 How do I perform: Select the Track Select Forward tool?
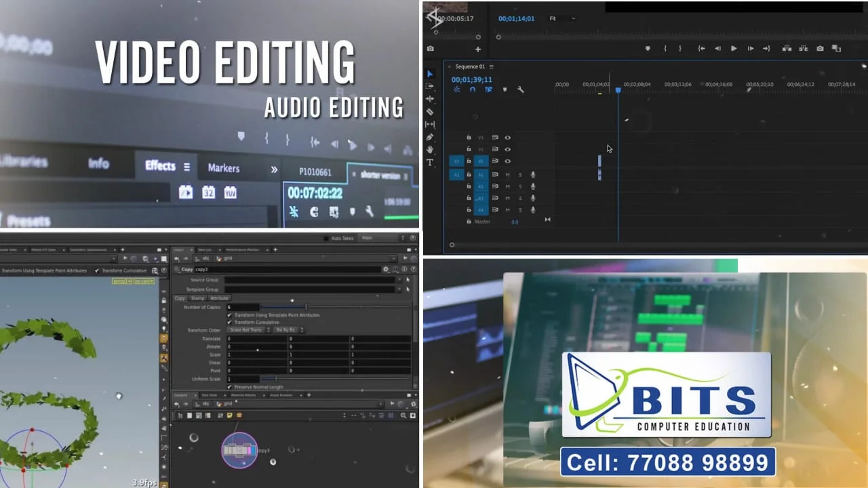[430, 86]
